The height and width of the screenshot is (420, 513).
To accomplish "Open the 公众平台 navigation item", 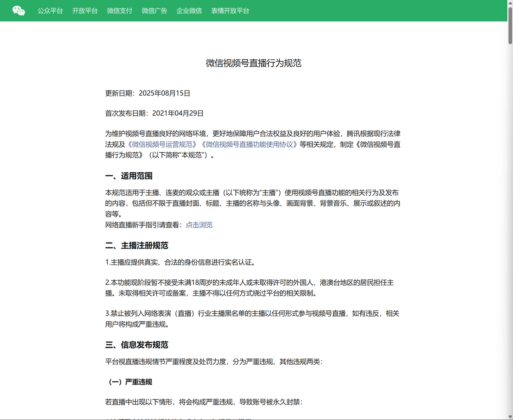I will tap(50, 11).
